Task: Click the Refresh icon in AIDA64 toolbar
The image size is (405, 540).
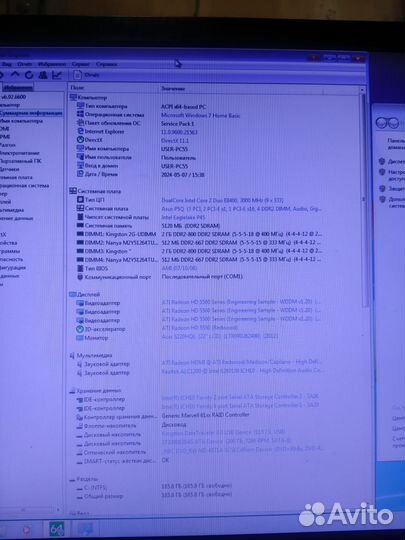Action: [x=29, y=74]
